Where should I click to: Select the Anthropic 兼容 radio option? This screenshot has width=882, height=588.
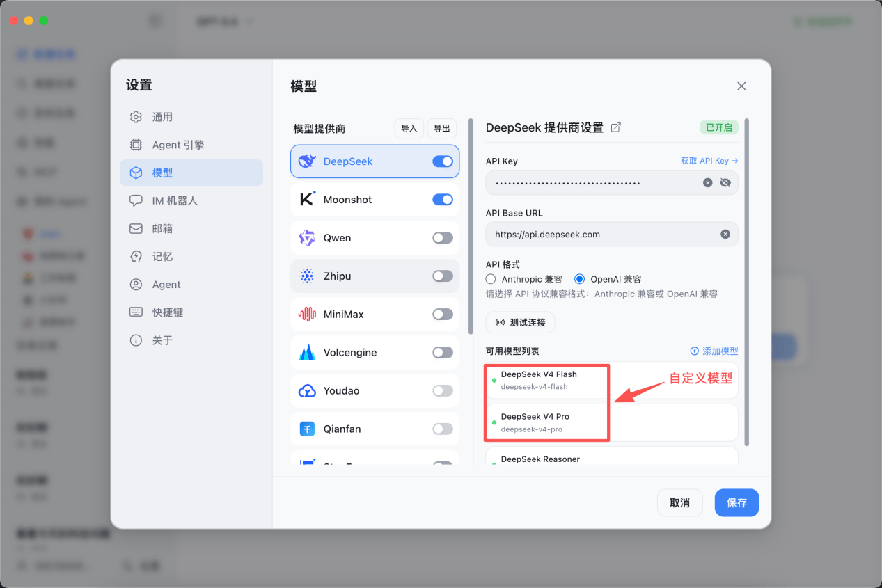(491, 279)
